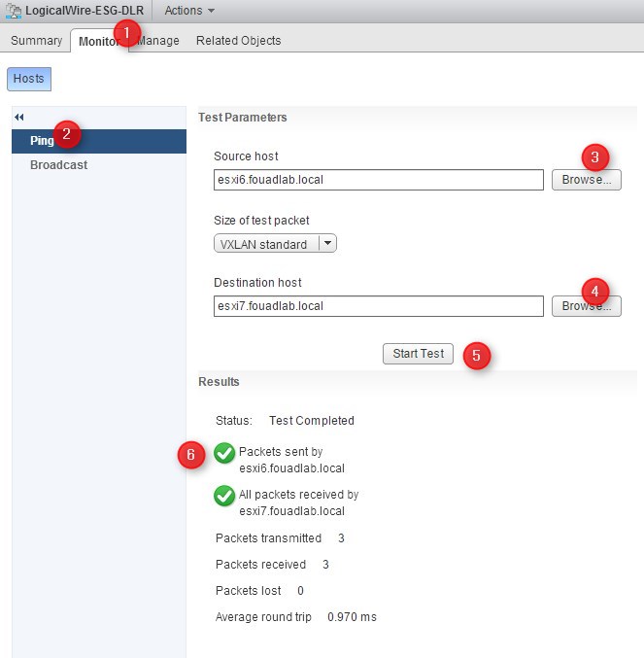
Task: Toggle the Hosts view button
Action: click(28, 79)
